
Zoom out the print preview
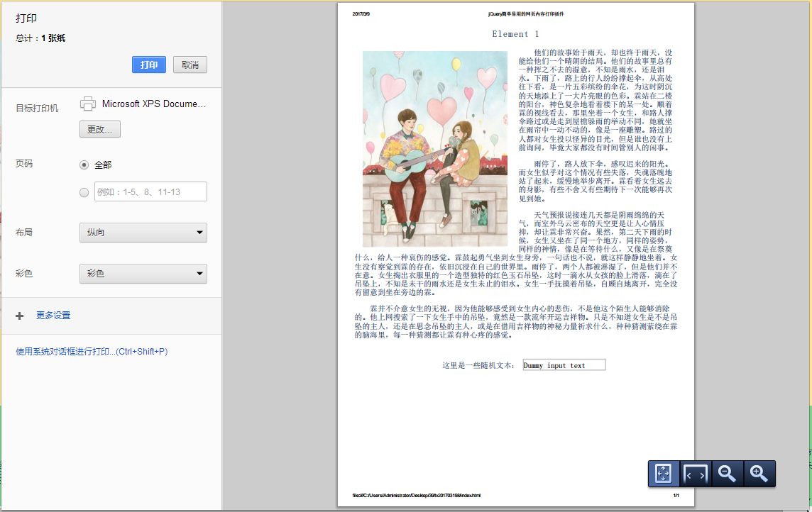727,473
